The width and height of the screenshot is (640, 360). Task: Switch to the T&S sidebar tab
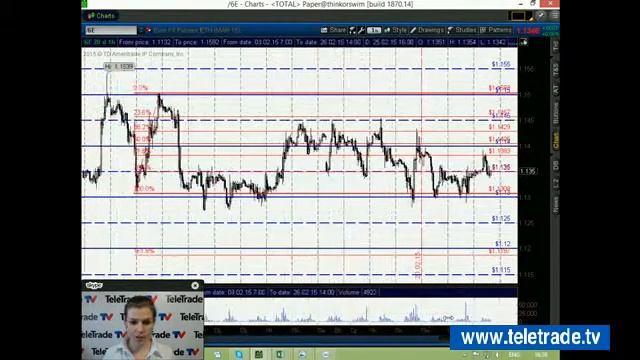556,69
